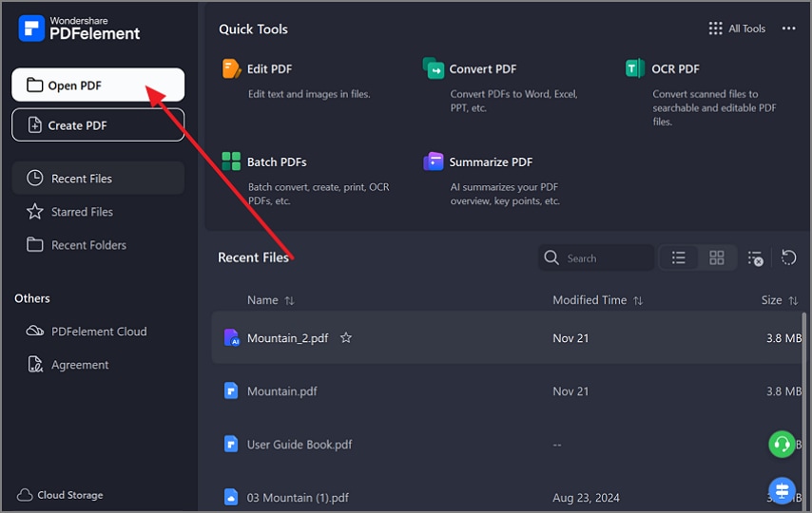This screenshot has width=812, height=513.
Task: Click the recent files Search field
Action: tap(605, 257)
